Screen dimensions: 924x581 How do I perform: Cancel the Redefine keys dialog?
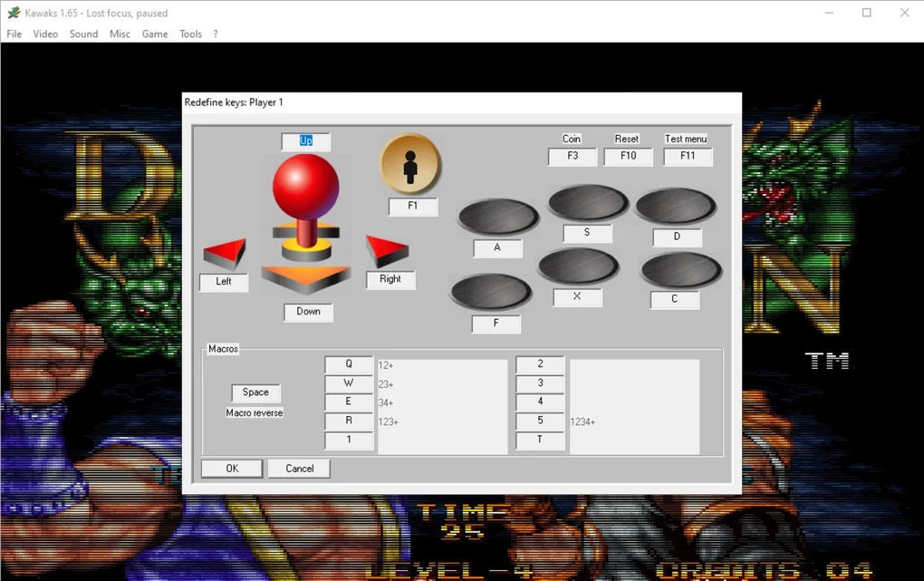coord(299,469)
